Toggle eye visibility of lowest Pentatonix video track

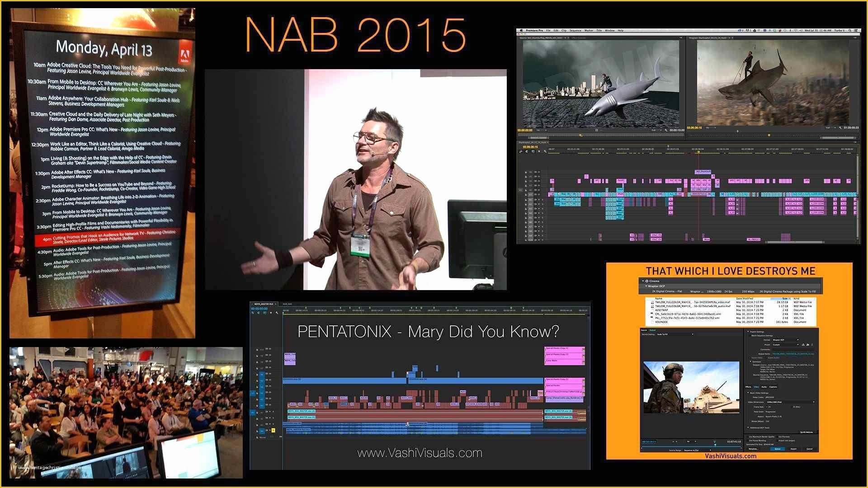pos(270,404)
